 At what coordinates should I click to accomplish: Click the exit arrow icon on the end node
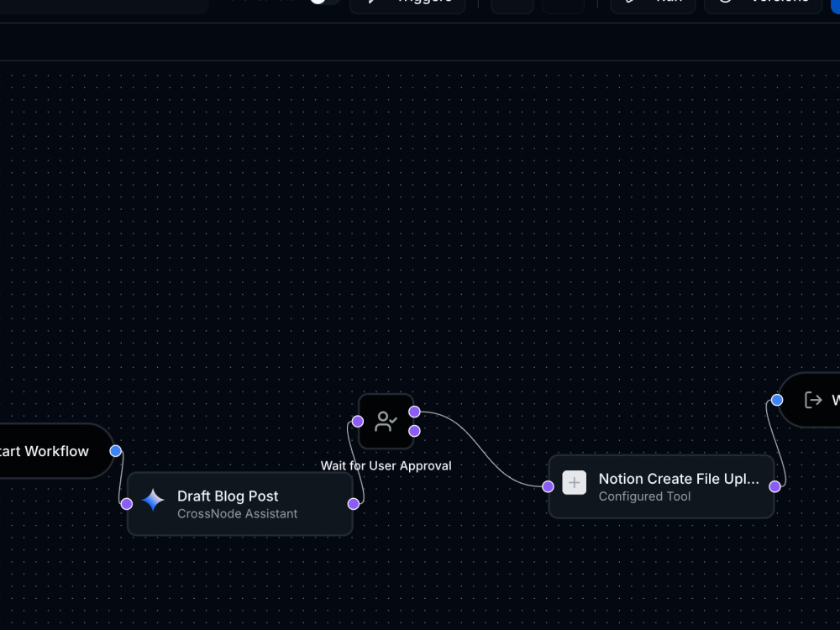pos(813,400)
